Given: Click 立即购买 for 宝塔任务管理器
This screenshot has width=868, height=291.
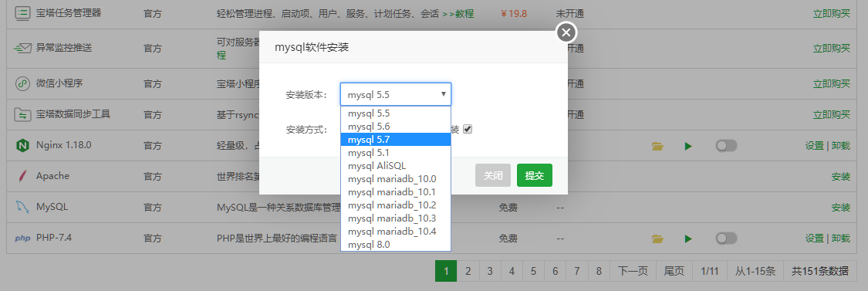Looking at the screenshot, I should pos(831,13).
